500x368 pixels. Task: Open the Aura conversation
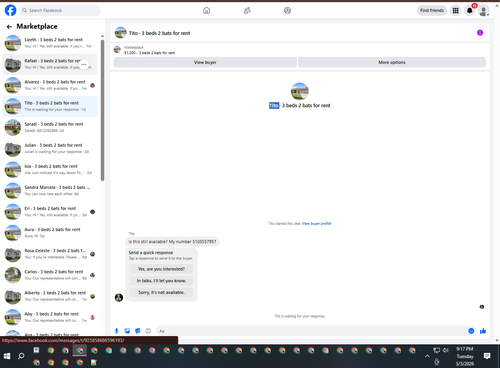[x=50, y=233]
